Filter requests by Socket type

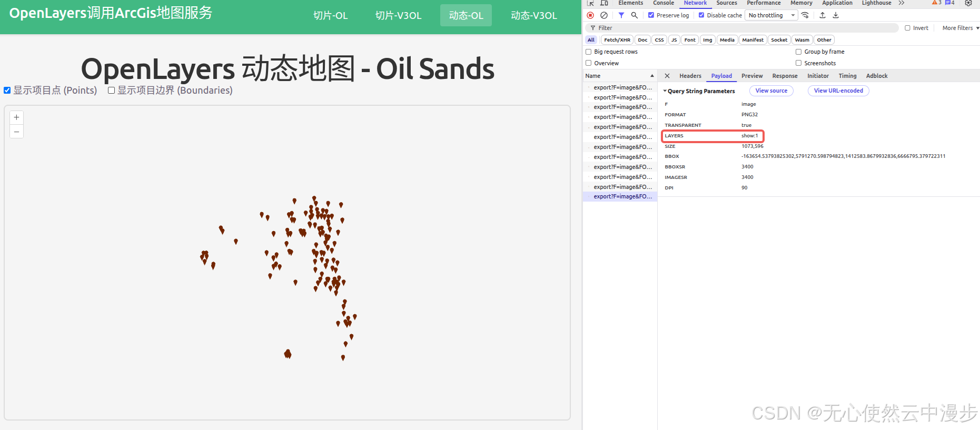coord(779,40)
